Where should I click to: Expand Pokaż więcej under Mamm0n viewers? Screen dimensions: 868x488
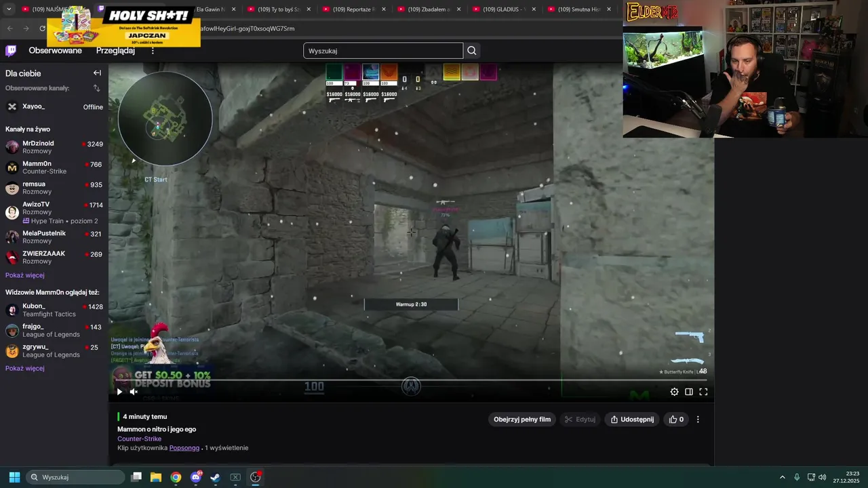(25, 368)
